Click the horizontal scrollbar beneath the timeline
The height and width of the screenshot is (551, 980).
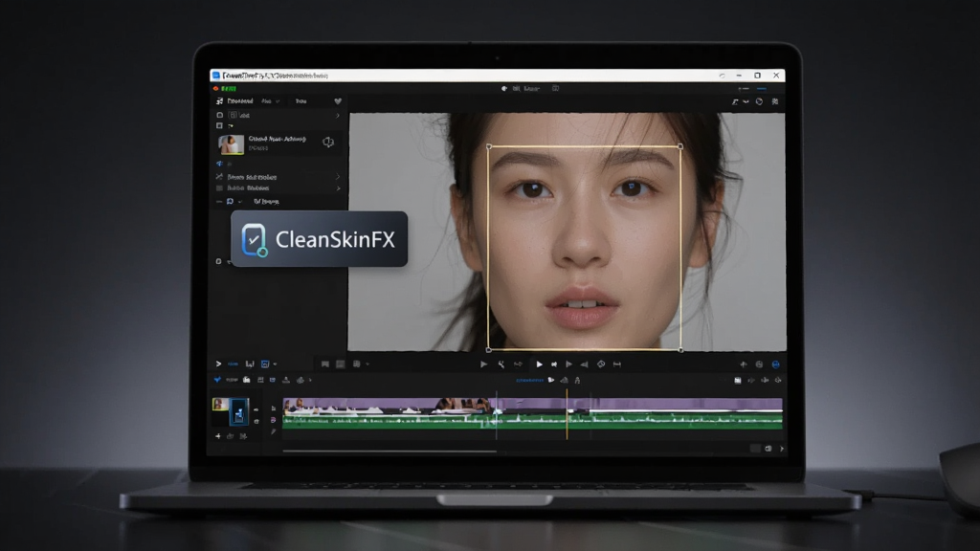point(390,452)
